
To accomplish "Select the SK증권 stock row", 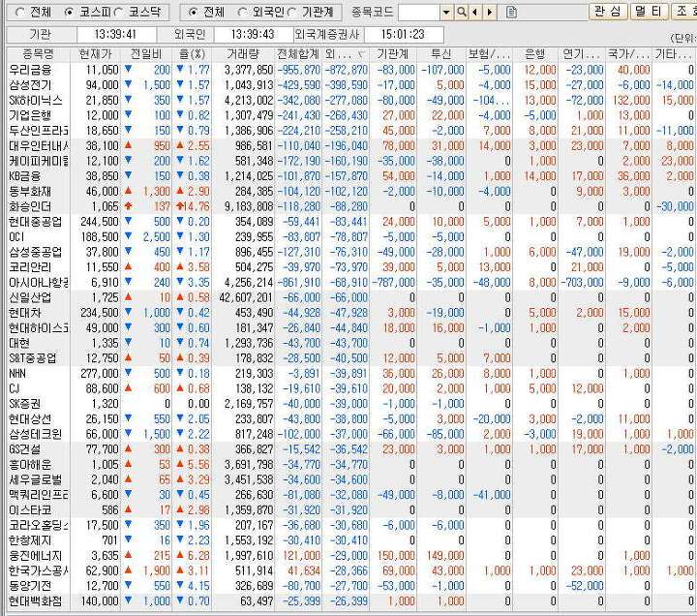I will pos(351,403).
